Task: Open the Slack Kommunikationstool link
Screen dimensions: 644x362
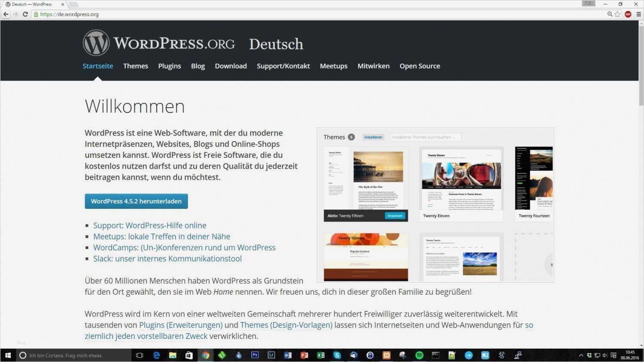Action: click(x=167, y=259)
